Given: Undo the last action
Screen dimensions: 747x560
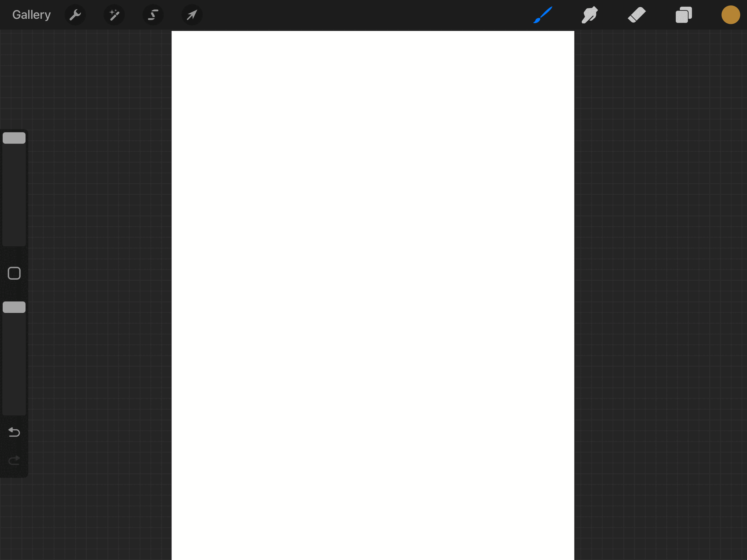Looking at the screenshot, I should [x=14, y=432].
